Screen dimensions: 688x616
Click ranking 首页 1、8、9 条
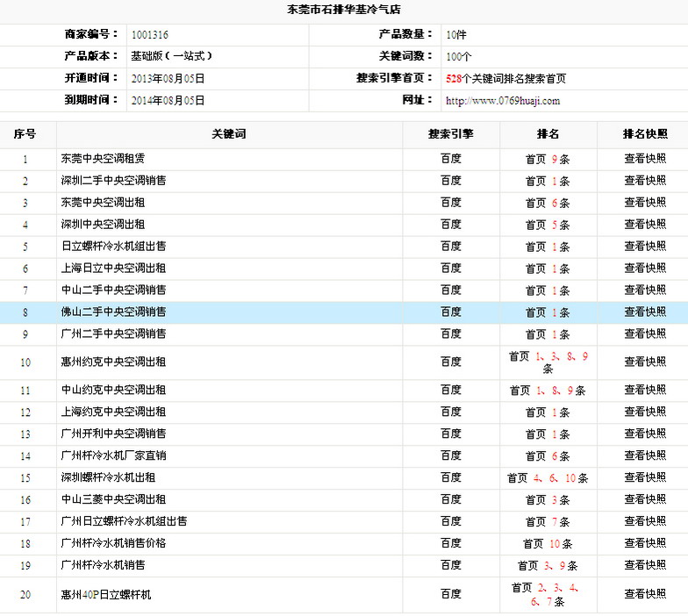(x=548, y=390)
